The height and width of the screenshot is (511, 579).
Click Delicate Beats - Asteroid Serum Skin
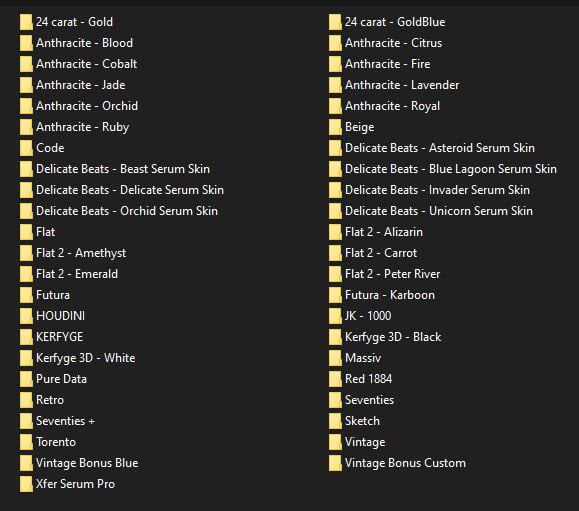pyautogui.click(x=440, y=148)
